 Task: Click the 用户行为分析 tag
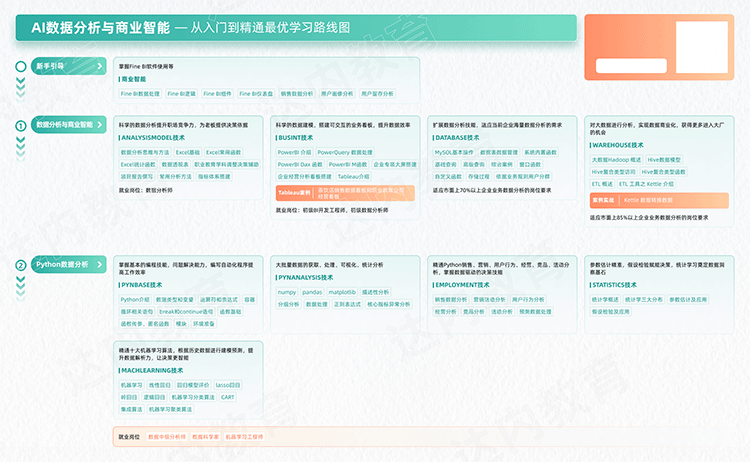(x=528, y=300)
